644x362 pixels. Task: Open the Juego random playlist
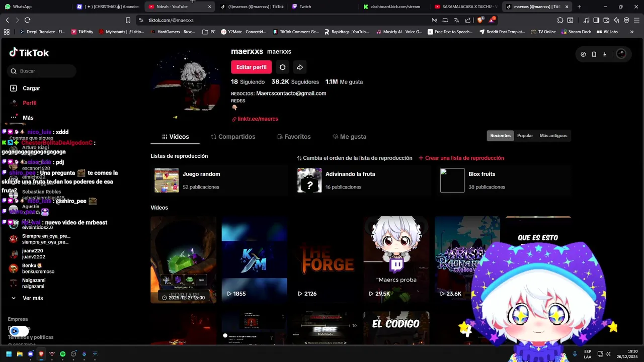pyautogui.click(x=219, y=180)
